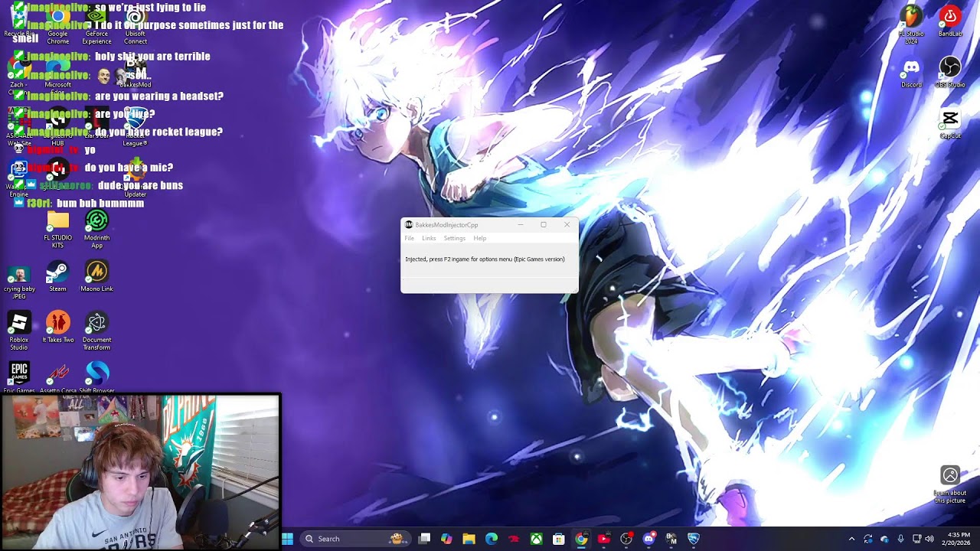Switch to Rocket League on the taskbar
980x551 pixels.
click(x=694, y=539)
